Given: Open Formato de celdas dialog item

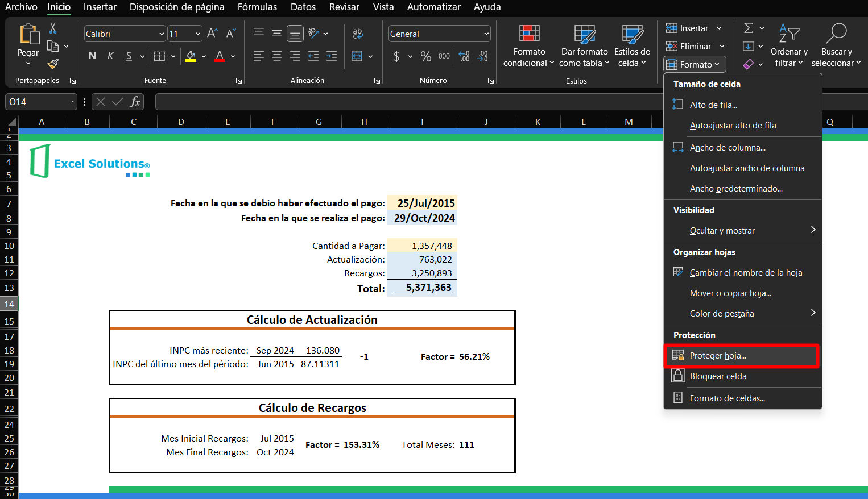Looking at the screenshot, I should [743, 398].
